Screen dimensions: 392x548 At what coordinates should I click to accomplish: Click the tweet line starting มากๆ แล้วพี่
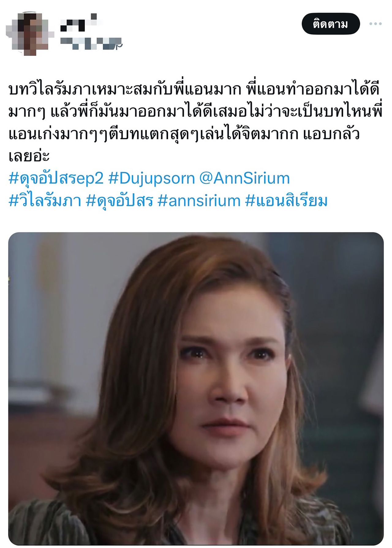pos(196,112)
